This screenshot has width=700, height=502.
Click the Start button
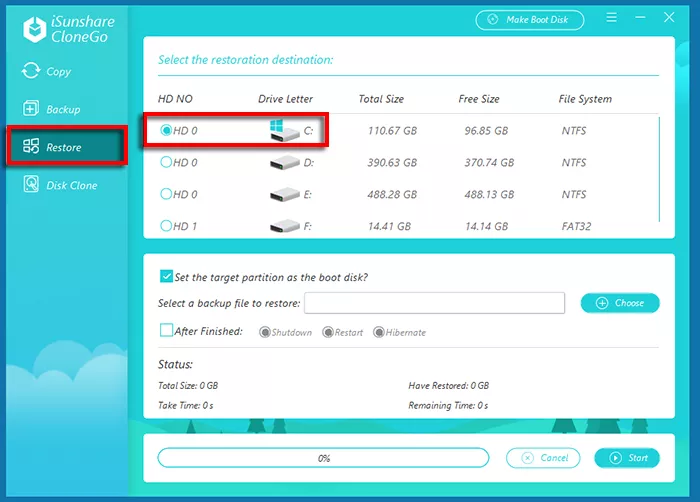(x=627, y=458)
